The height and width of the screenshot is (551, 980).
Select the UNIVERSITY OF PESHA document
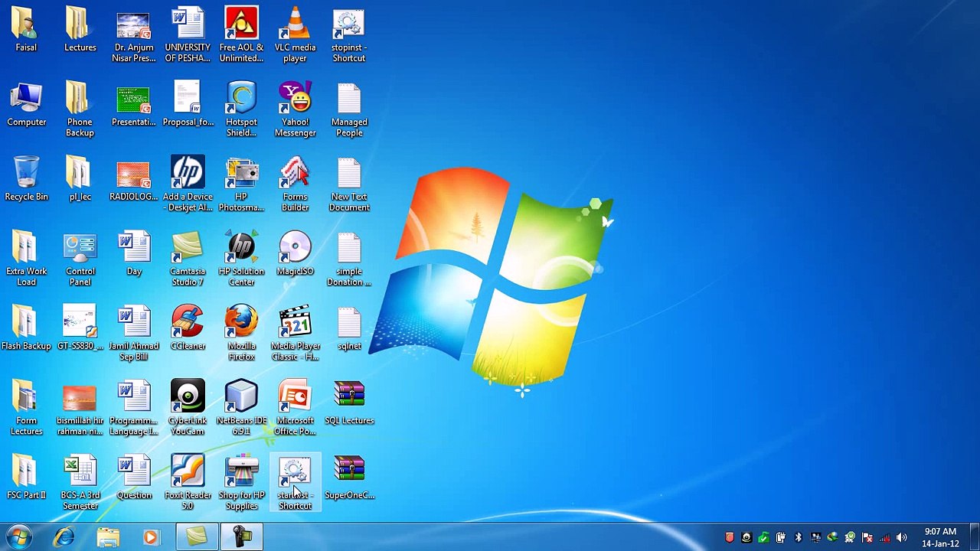[x=188, y=35]
